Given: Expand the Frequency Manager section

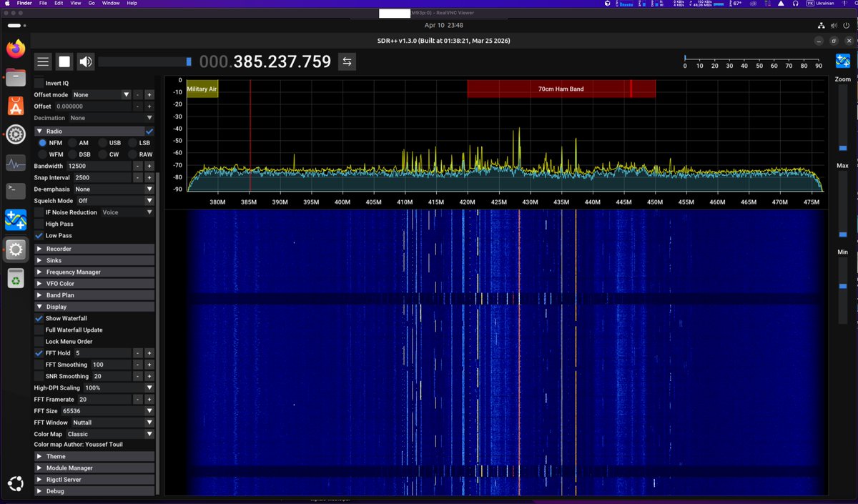Looking at the screenshot, I should coord(94,272).
